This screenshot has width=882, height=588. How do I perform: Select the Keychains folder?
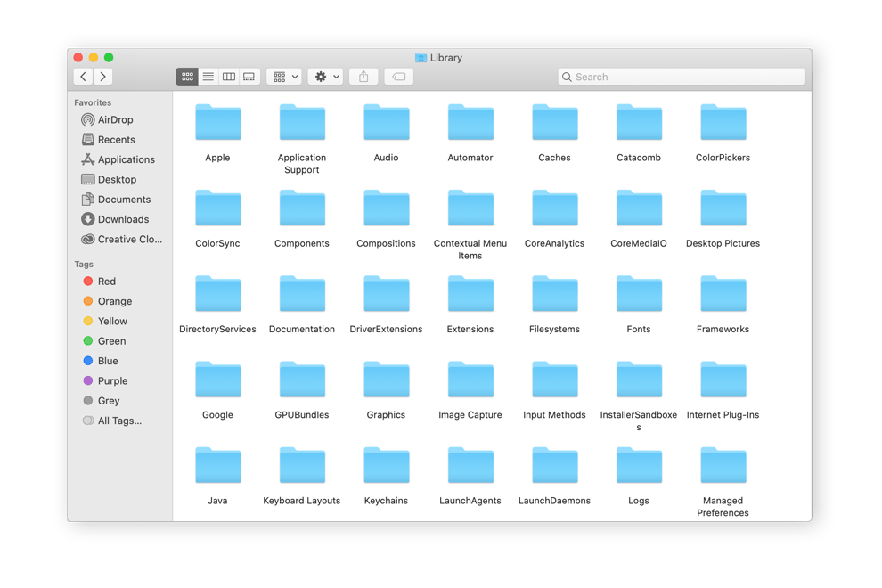point(386,476)
